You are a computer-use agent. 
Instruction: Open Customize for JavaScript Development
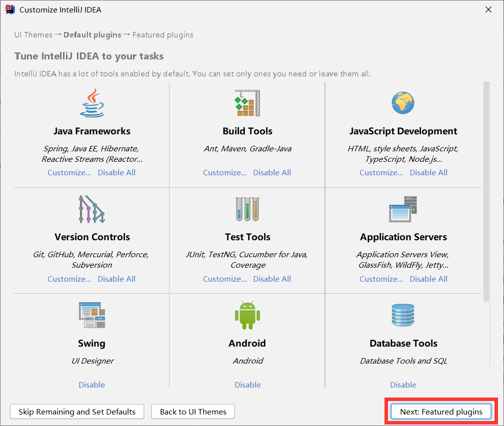381,173
